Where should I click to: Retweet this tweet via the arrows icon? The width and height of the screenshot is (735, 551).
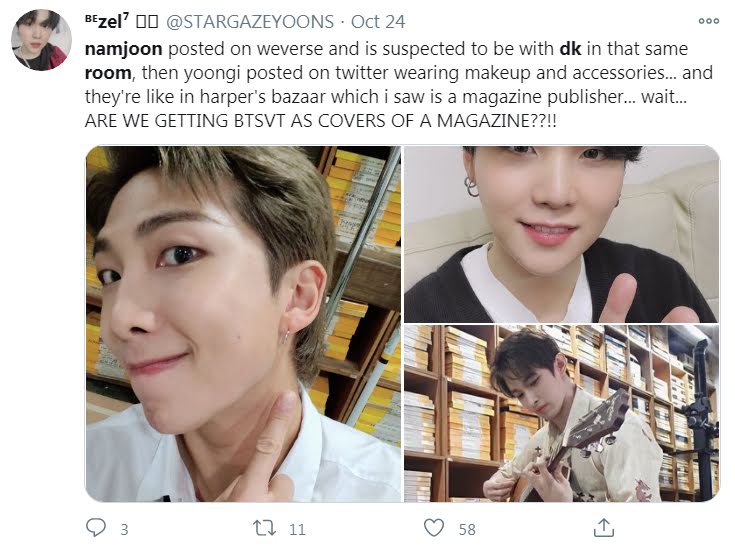click(x=264, y=528)
